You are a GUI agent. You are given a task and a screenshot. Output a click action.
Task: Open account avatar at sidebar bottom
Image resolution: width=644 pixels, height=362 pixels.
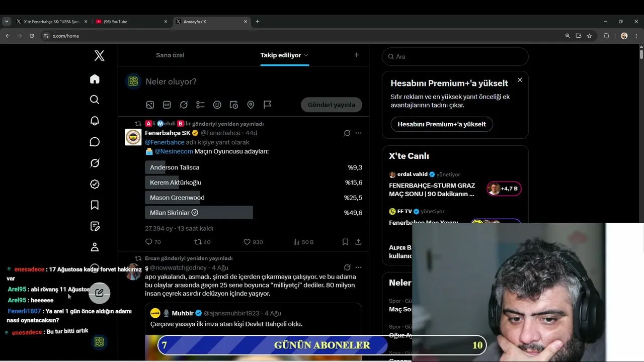(99, 342)
